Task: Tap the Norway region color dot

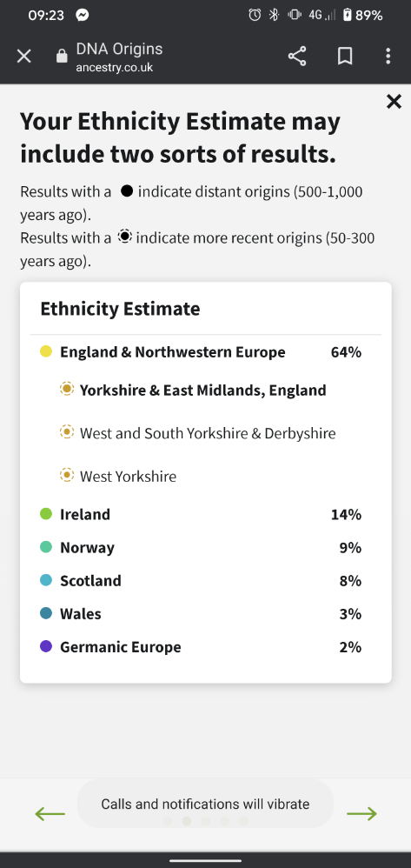Action: click(46, 547)
